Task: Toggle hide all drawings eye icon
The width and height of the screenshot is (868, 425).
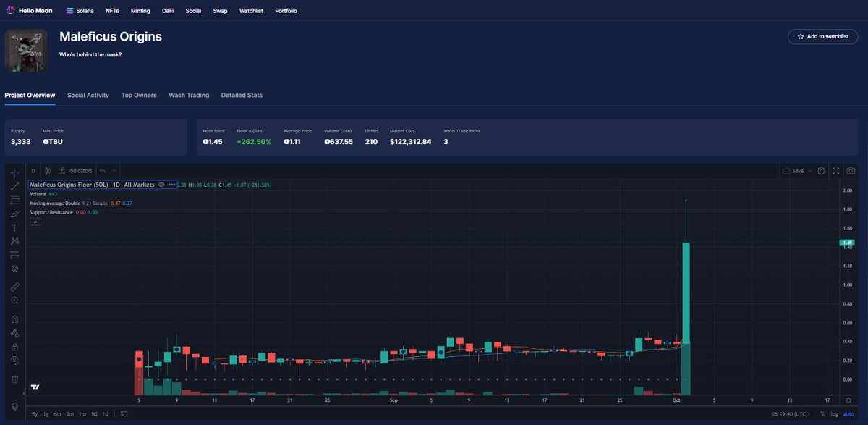Action: coord(14,360)
